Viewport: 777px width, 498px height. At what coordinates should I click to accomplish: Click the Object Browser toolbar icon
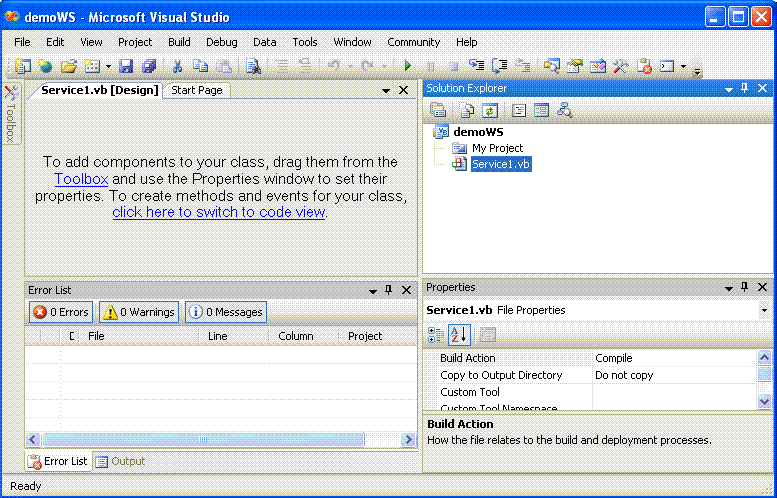598,66
